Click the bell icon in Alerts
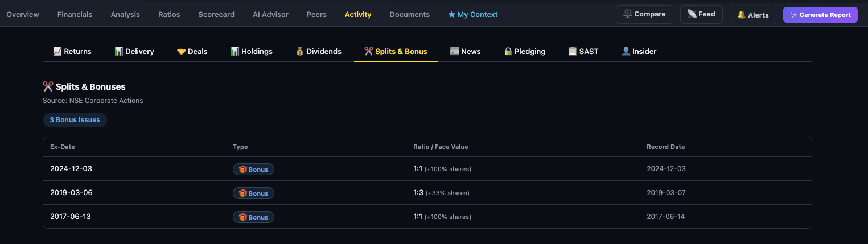 (x=742, y=15)
